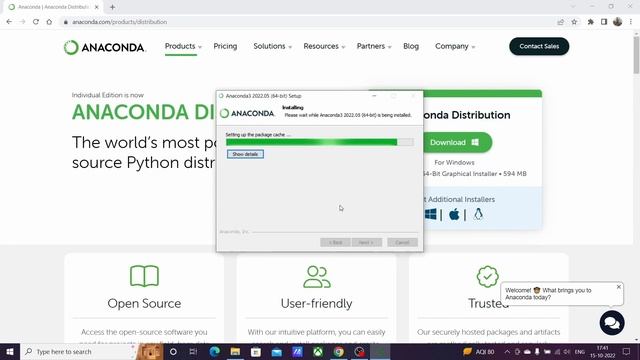Open the Mail app from the taskbar
The width and height of the screenshot is (640, 360).
(277, 352)
